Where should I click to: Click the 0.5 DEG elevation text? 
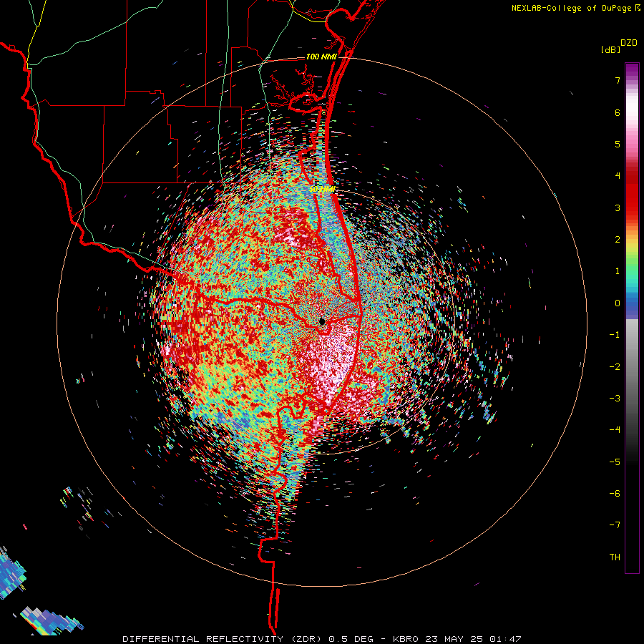[x=351, y=639]
